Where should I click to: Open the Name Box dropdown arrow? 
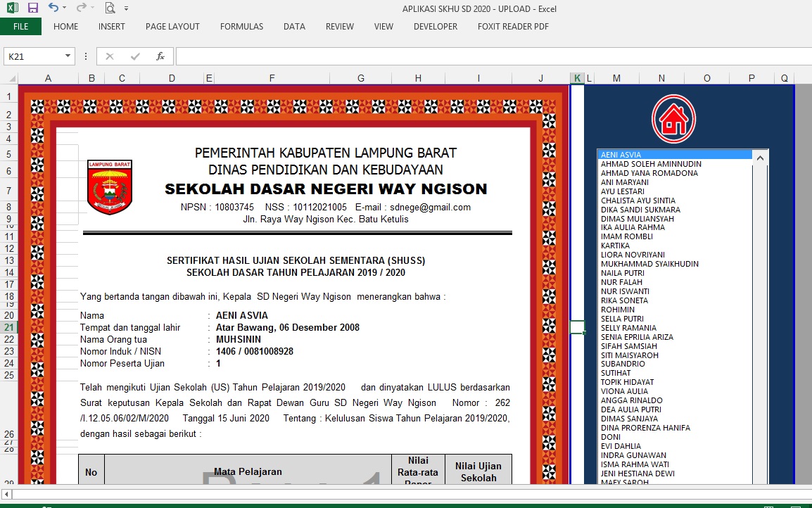pos(68,56)
